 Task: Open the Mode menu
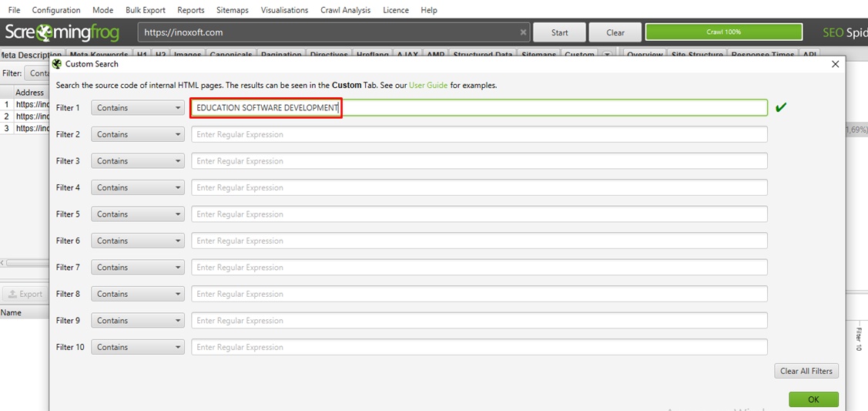[x=103, y=10]
